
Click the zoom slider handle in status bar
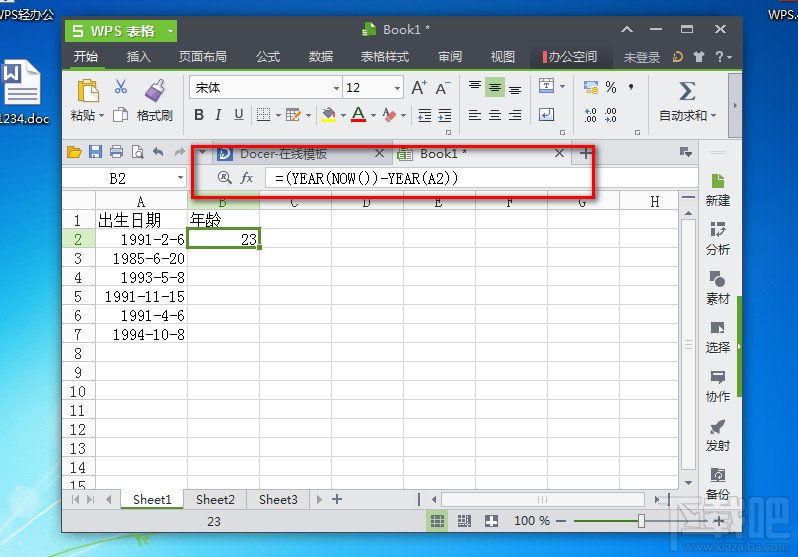pos(641,521)
